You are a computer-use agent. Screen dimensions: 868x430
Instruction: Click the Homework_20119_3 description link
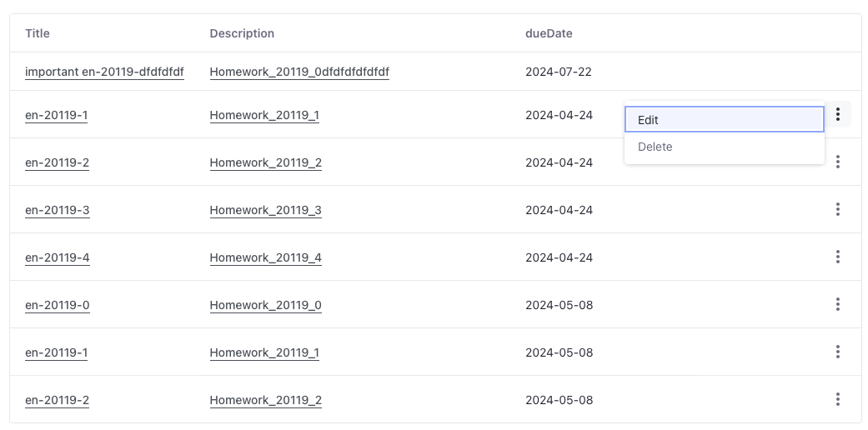click(265, 210)
